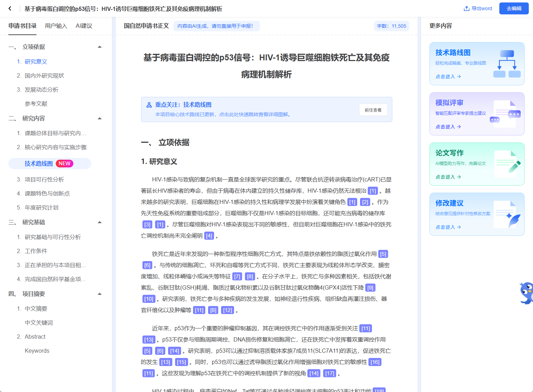
Task: Click the 去编辑 button
Action: (514, 8)
